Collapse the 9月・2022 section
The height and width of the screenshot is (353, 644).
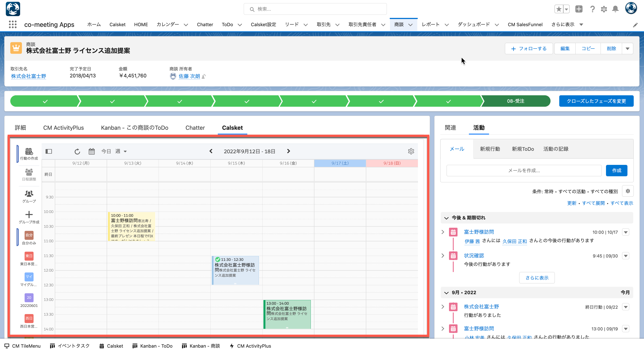tap(446, 293)
